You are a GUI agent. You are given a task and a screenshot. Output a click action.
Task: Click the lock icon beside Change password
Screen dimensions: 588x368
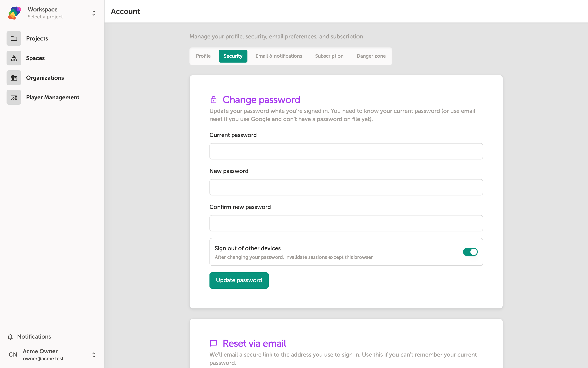click(x=213, y=100)
